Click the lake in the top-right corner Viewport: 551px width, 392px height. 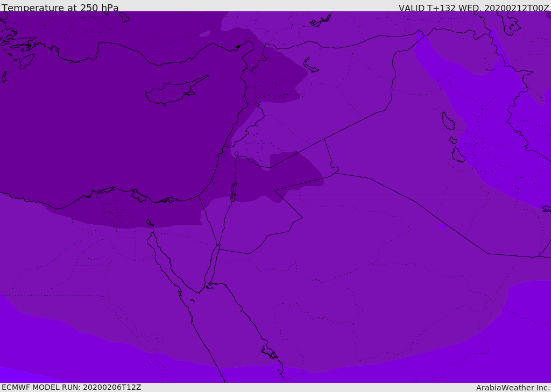(x=508, y=22)
